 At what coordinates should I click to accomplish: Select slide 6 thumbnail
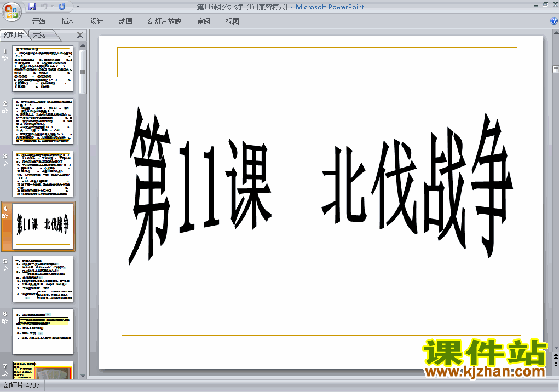point(43,331)
